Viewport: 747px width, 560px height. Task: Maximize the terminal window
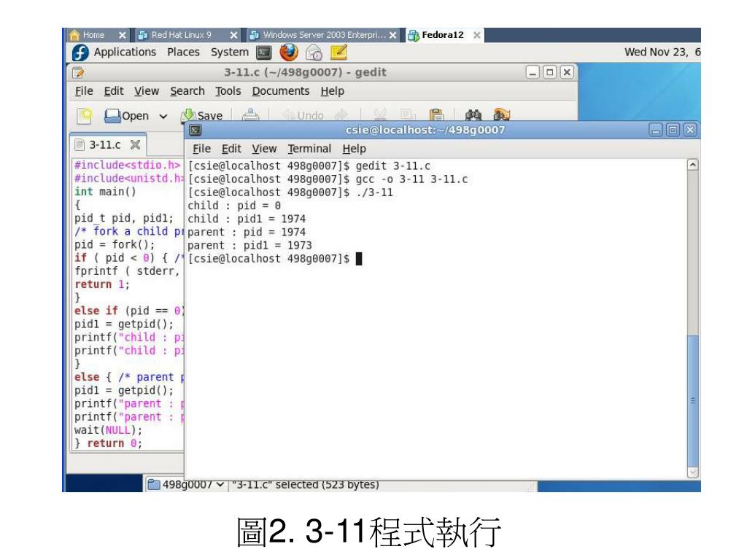click(673, 130)
